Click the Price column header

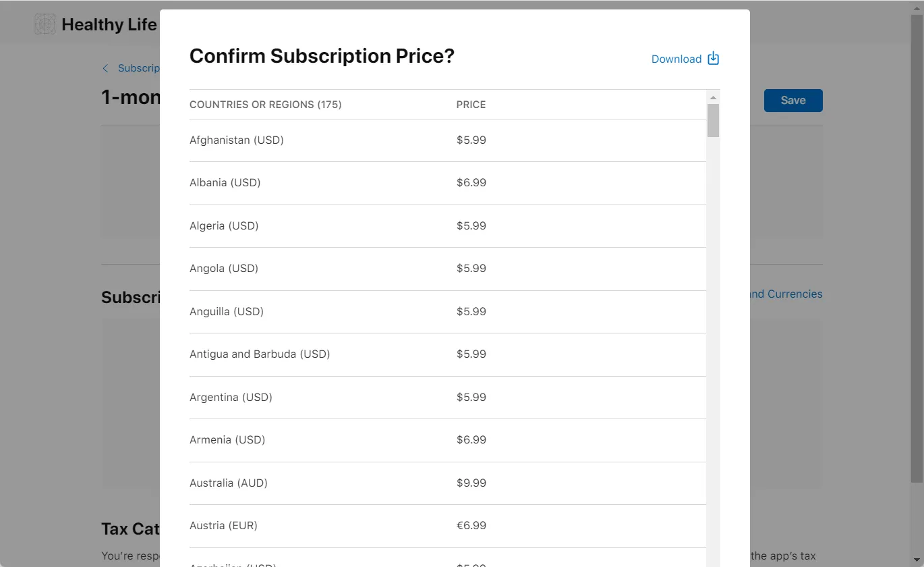(471, 105)
